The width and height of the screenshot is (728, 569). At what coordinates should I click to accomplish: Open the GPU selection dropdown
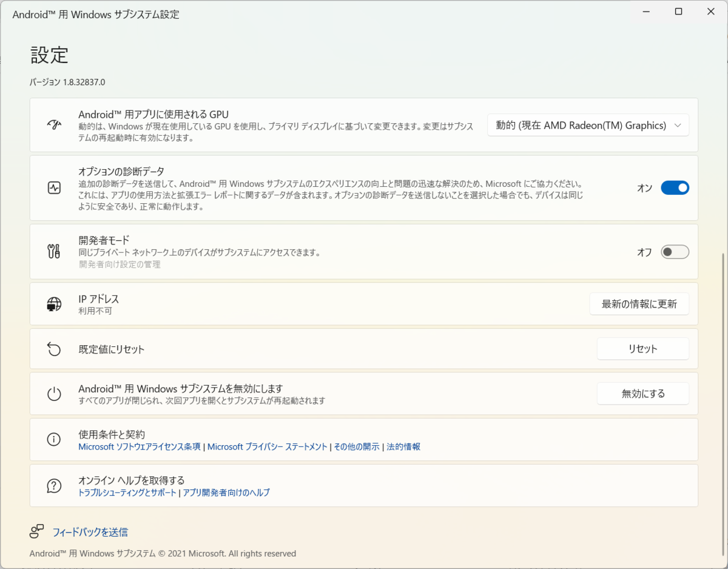click(x=588, y=126)
